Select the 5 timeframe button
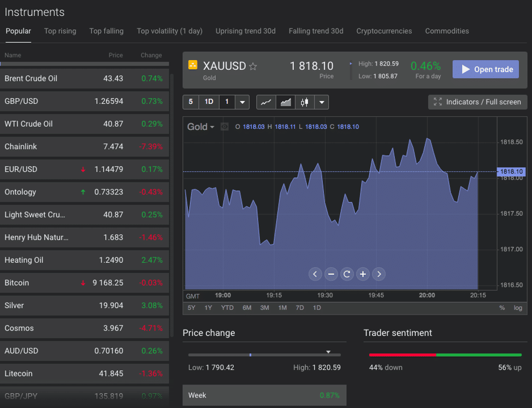 tap(191, 102)
